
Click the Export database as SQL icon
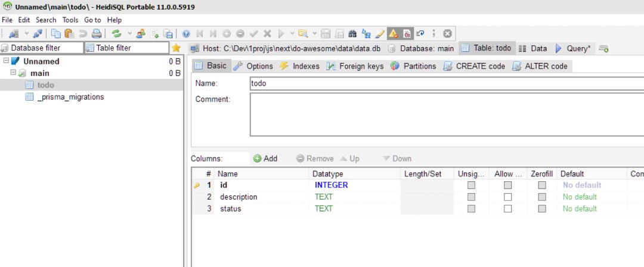coord(168,33)
